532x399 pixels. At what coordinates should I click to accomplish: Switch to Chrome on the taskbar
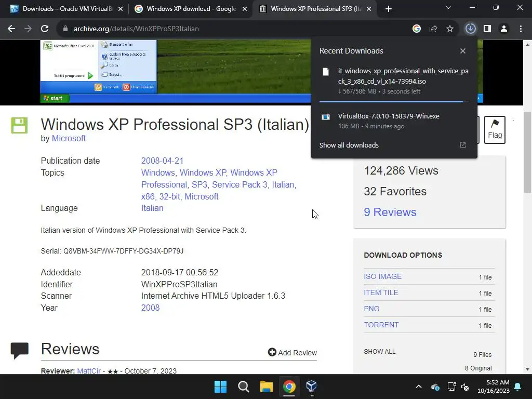(x=289, y=387)
